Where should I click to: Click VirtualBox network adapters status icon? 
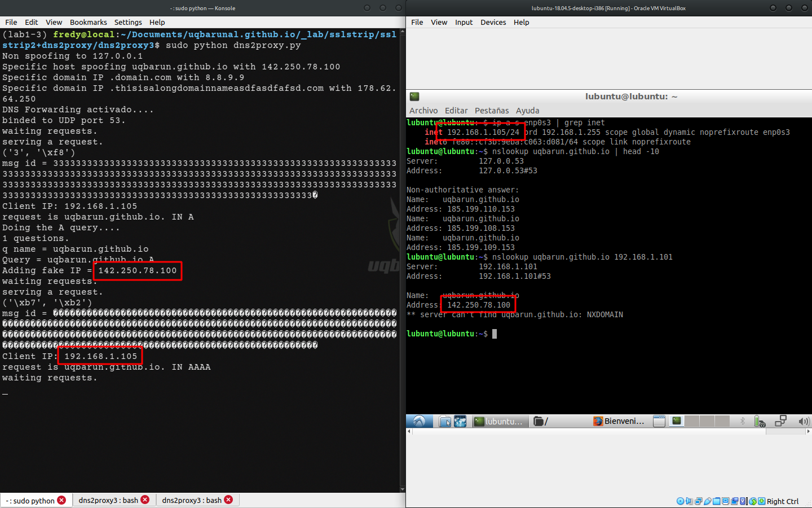coord(699,501)
